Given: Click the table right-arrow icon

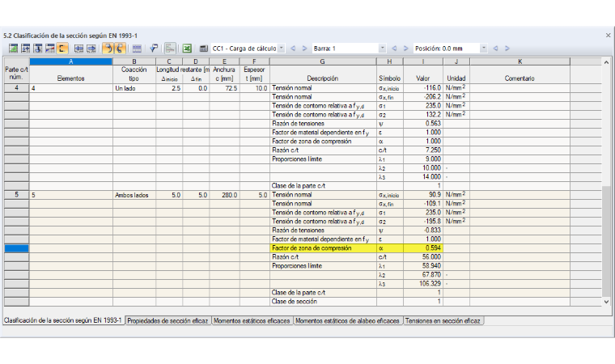Looking at the screenshot, I should point(91,49).
